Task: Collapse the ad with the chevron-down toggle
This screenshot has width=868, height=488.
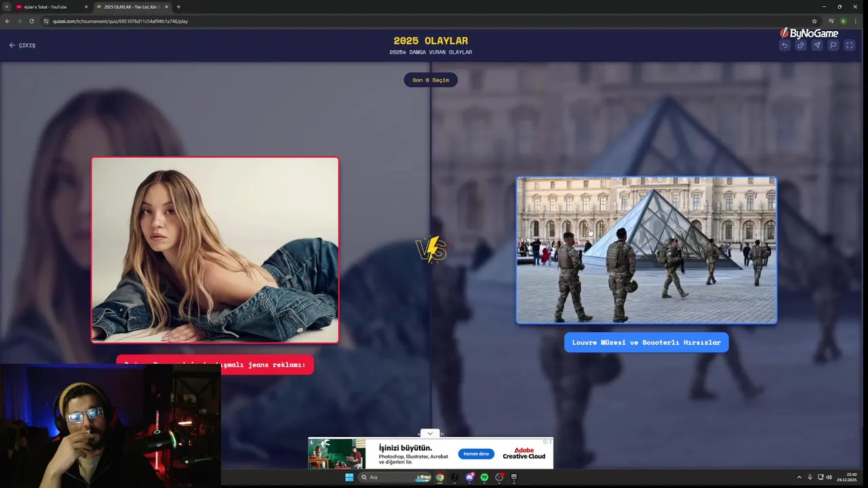Action: [430, 434]
